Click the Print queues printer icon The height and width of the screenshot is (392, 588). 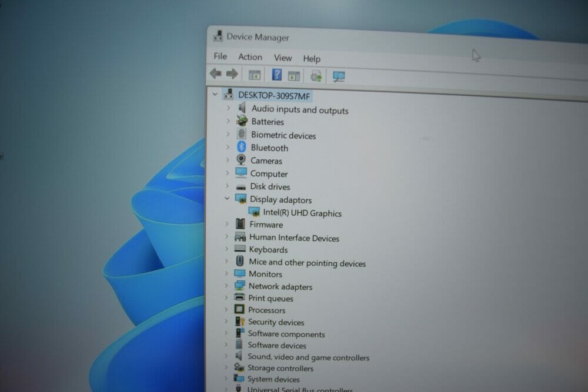point(239,297)
